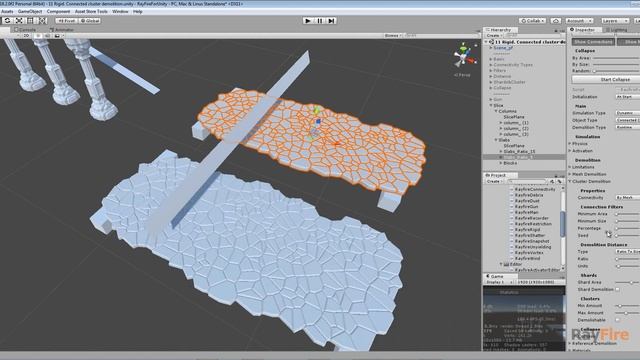Viewport: 640px width, 360px height.
Task: Switch to the Console tab
Action: coord(25,30)
